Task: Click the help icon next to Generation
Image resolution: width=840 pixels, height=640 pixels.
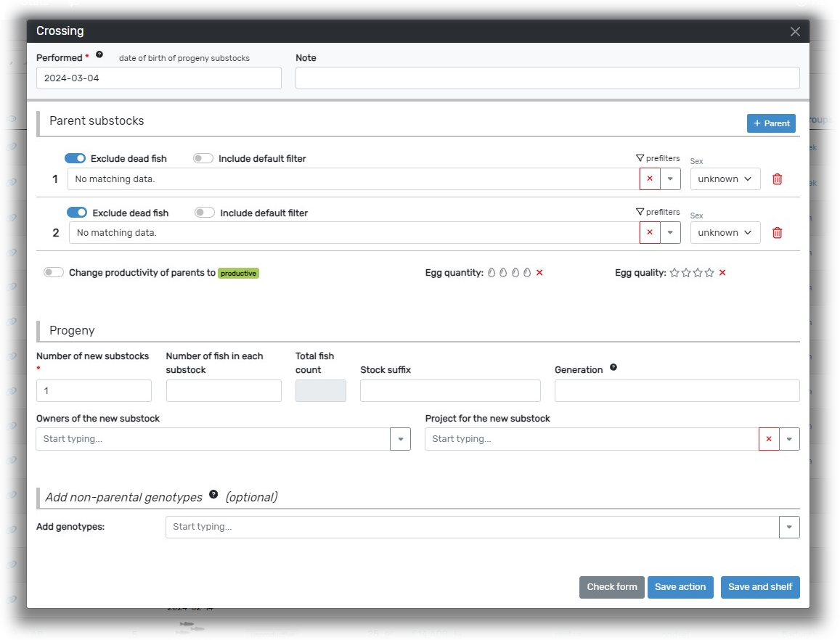Action: pos(613,368)
